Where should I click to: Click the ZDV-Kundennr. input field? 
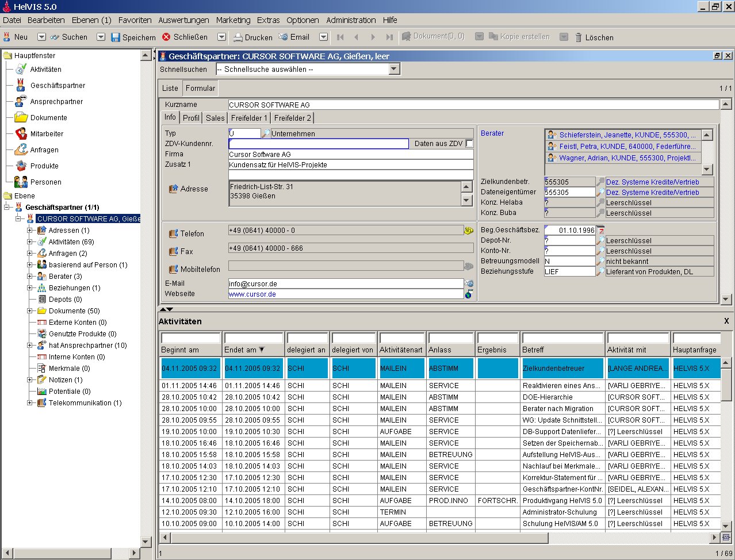click(x=319, y=144)
